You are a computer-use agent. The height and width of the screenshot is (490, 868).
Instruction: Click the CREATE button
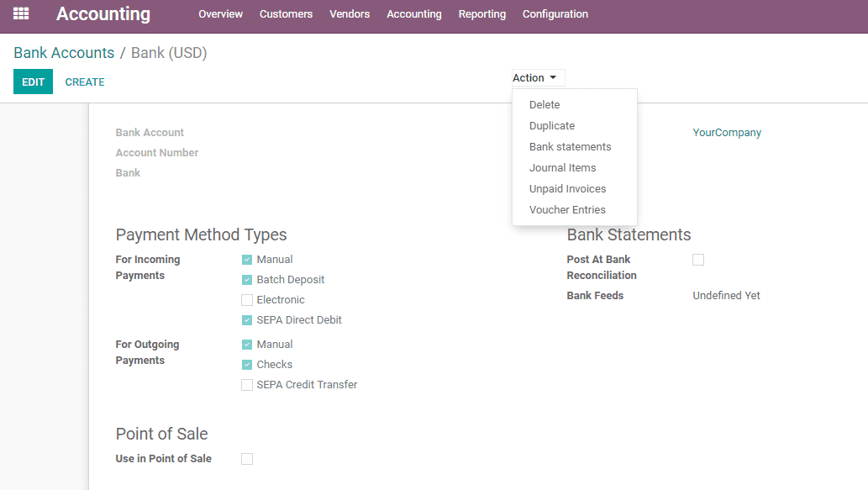click(85, 82)
